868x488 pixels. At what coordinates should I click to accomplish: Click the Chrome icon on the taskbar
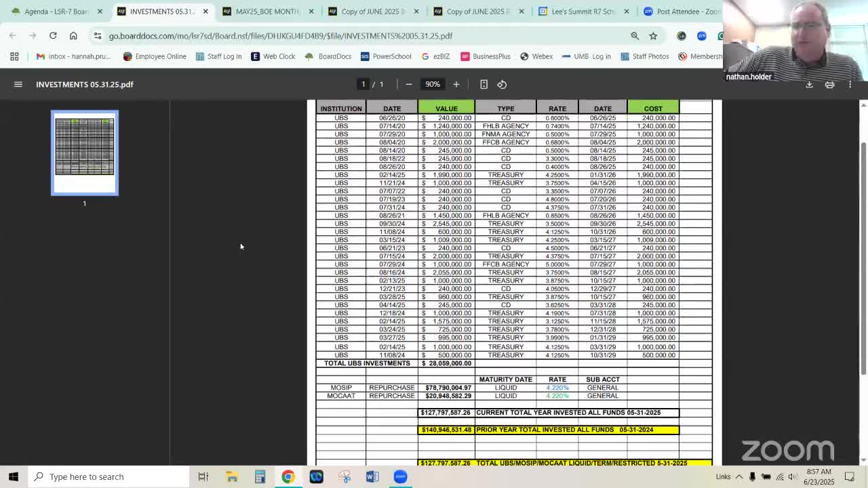point(288,476)
